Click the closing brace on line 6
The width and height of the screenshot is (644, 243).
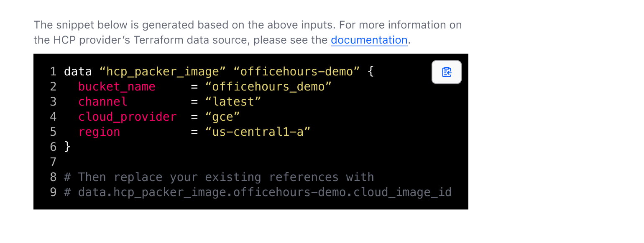tap(67, 147)
